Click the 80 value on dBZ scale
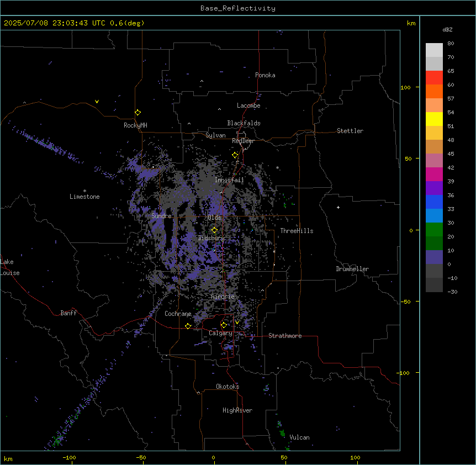This screenshot has height=465, width=476. 451,44
